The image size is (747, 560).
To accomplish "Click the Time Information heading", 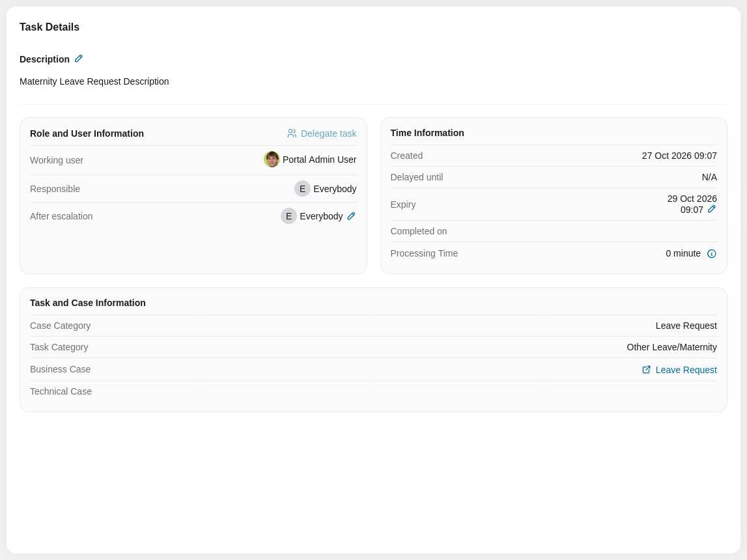I will point(427,133).
